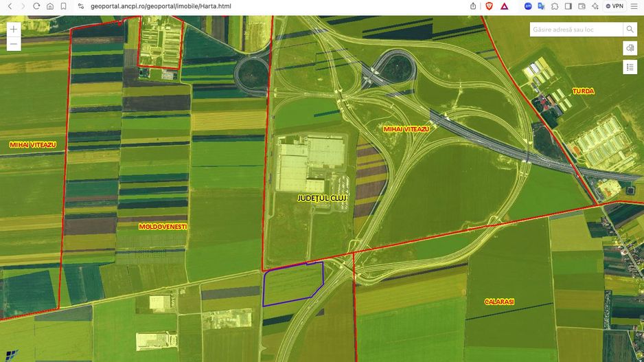The image size is (644, 362).
Task: Click the TURDA map label
Action: 583,91
